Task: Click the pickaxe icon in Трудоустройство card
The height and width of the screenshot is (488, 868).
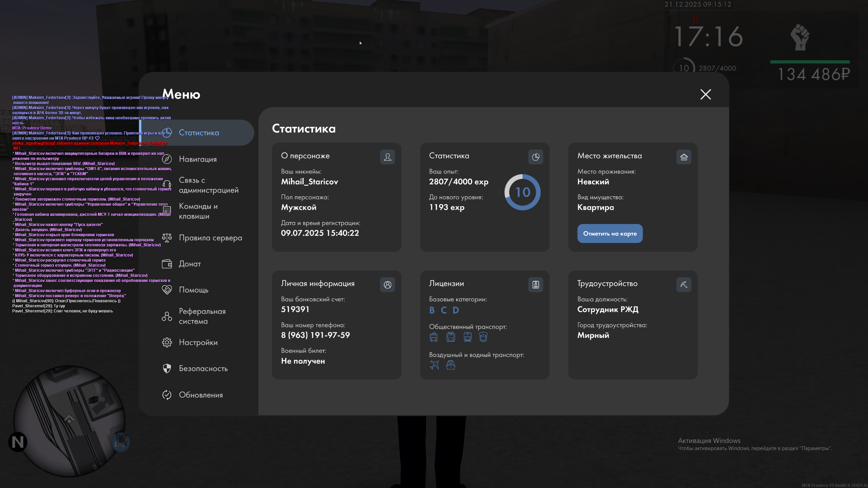Action: pos(684,285)
